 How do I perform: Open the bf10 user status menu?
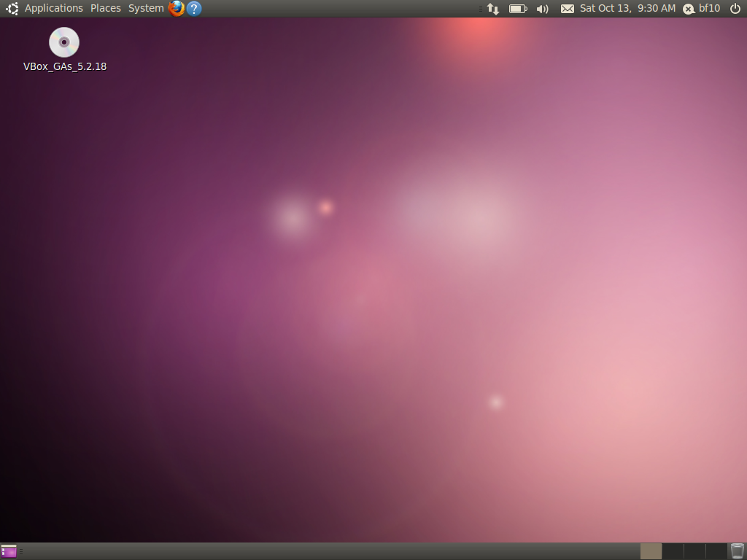click(x=702, y=9)
